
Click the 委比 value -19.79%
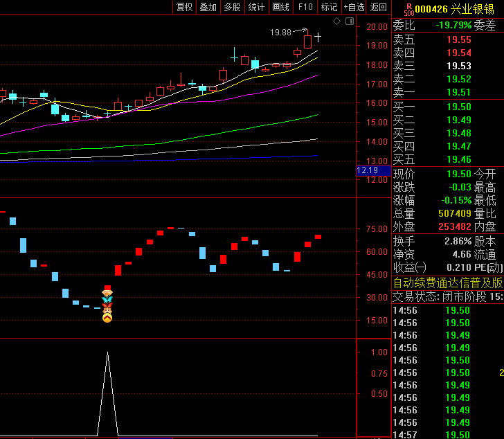[453, 26]
